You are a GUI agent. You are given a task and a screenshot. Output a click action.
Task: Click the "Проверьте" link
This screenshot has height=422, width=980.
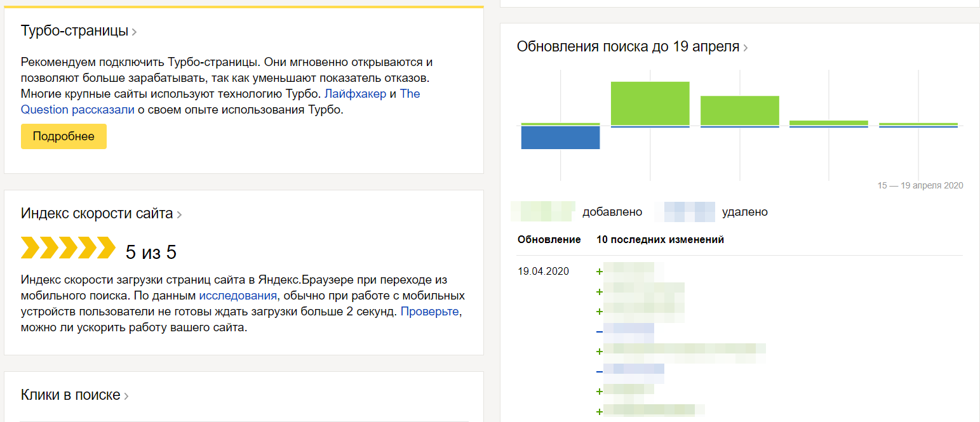tap(429, 312)
